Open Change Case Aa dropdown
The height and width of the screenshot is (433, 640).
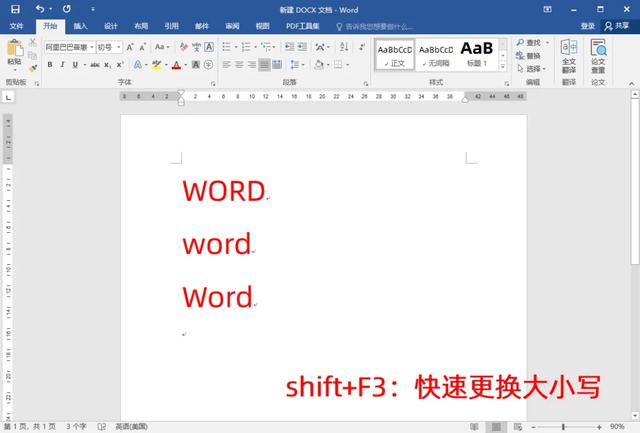tap(162, 47)
